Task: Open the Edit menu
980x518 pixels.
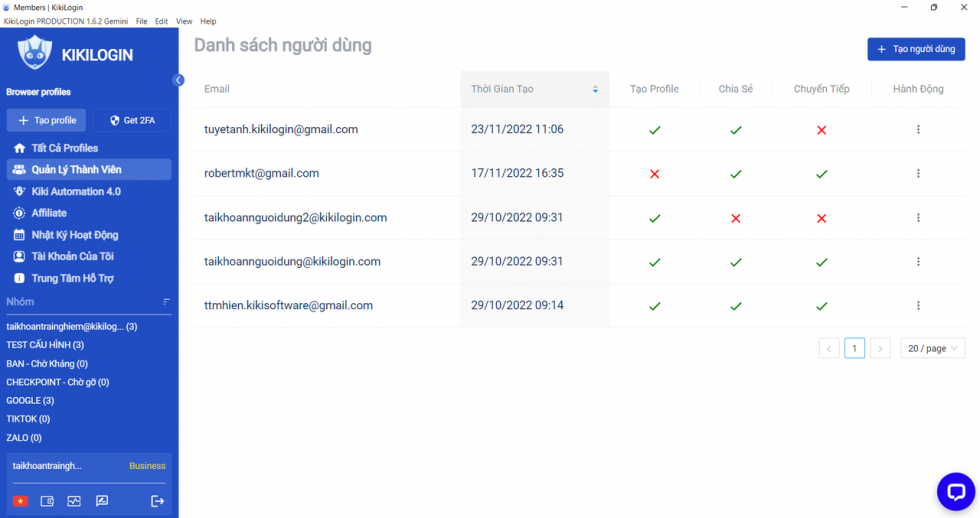Action: click(x=161, y=21)
